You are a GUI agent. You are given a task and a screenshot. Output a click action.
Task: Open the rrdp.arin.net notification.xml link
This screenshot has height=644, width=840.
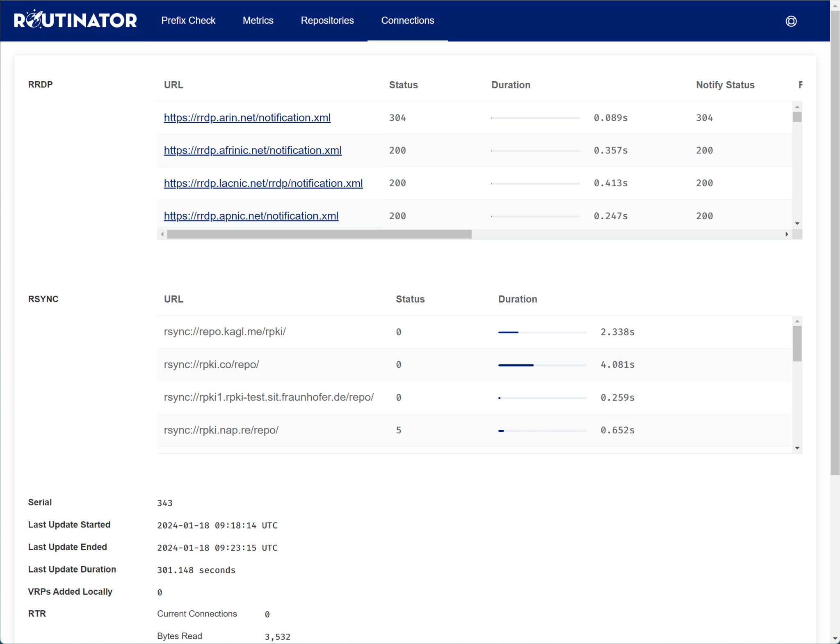(247, 118)
